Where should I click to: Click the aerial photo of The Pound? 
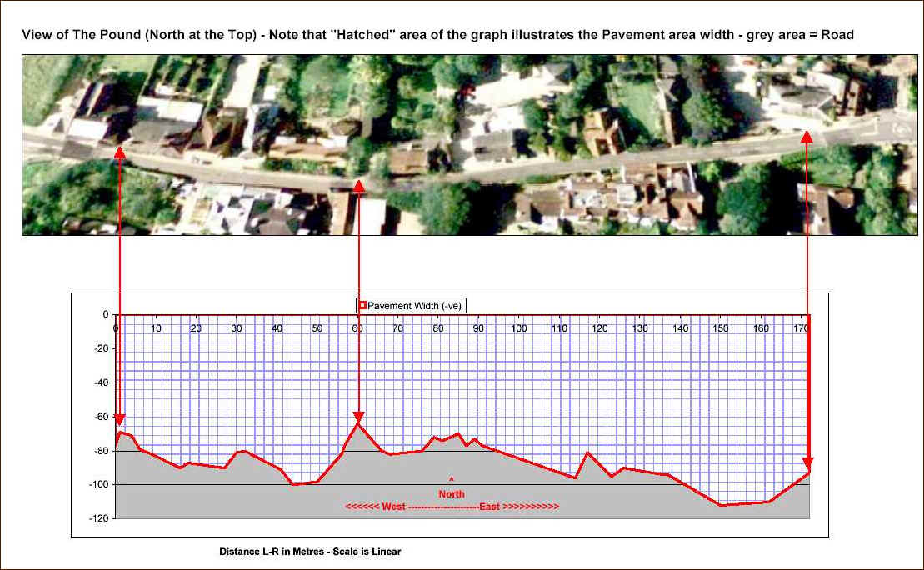pyautogui.click(x=470, y=145)
